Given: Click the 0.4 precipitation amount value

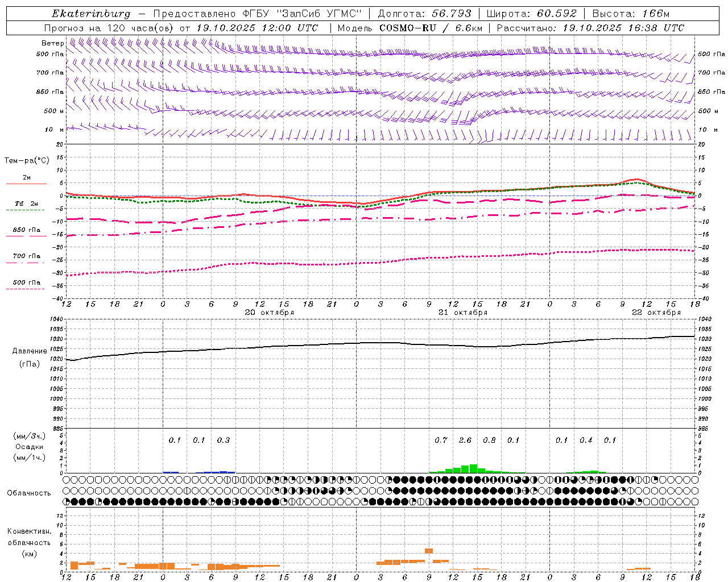Looking at the screenshot, I should pos(586,440).
